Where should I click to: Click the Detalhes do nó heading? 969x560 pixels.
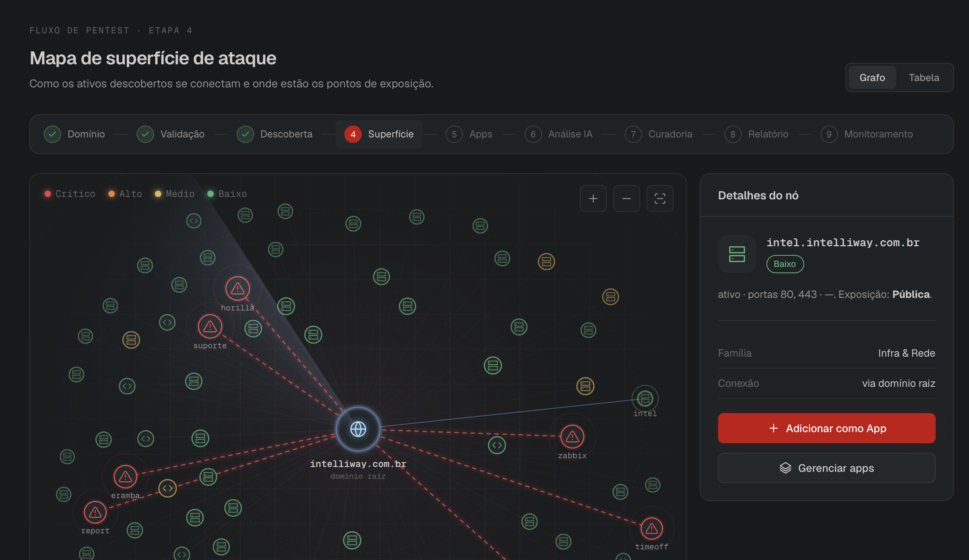click(758, 195)
